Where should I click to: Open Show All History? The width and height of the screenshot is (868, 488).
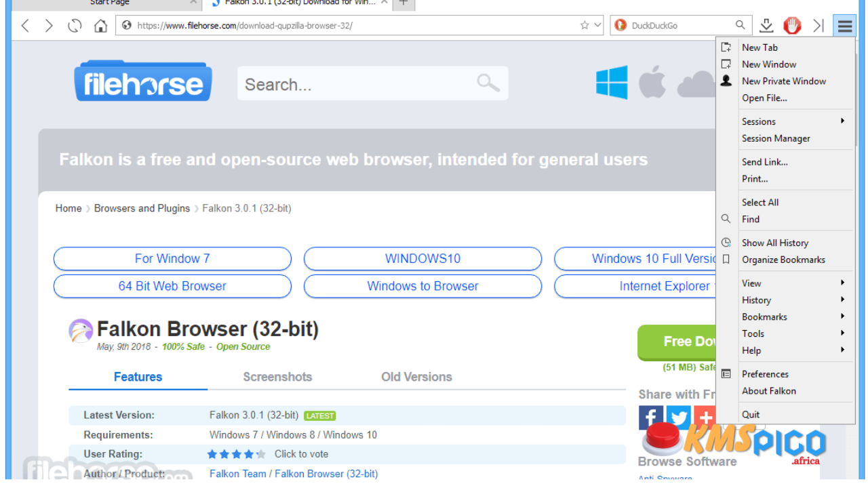(x=785, y=243)
